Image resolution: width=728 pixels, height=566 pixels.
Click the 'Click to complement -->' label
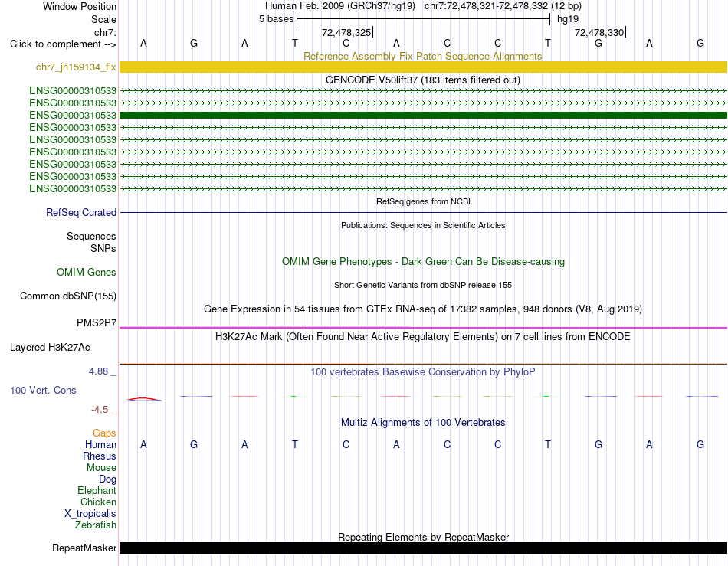coord(63,44)
